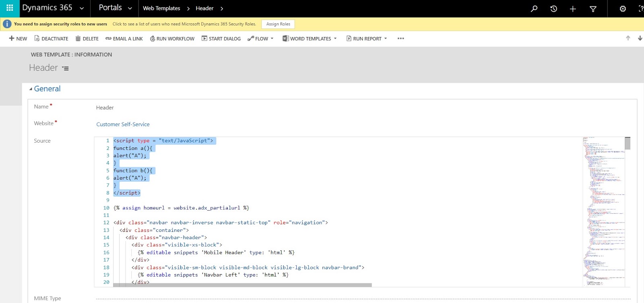Viewport: 644px width, 303px height.
Task: Open the WORD TEMPLATES dropdown
Action: (310, 39)
